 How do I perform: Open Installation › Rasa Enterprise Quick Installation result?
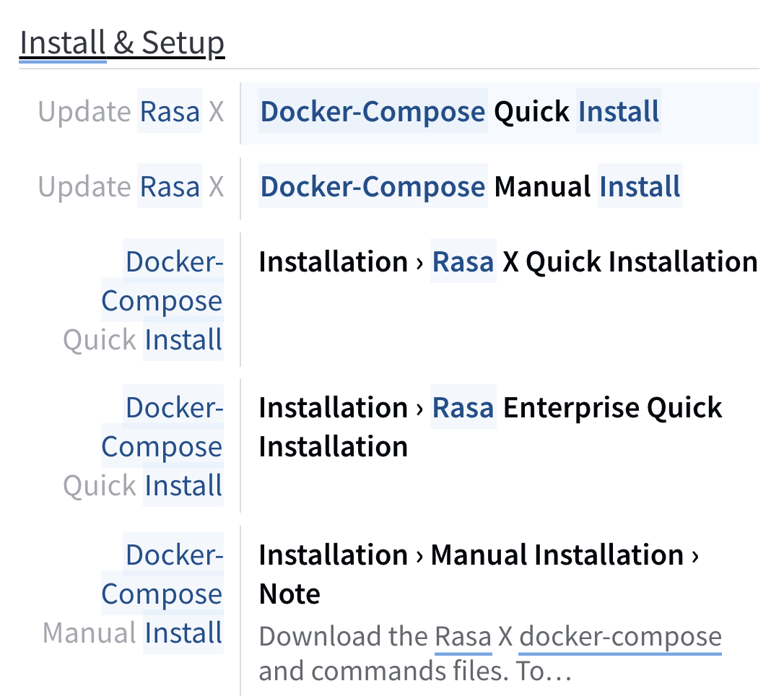pos(489,426)
